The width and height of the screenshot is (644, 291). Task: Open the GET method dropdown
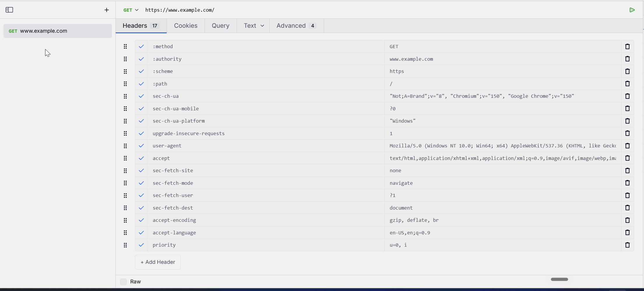[x=131, y=10]
